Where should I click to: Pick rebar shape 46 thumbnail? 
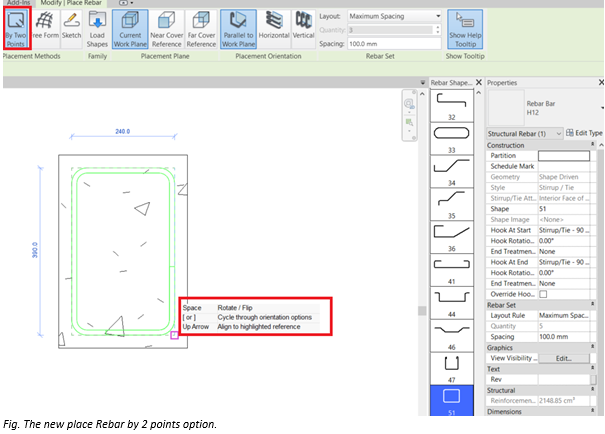(x=451, y=335)
